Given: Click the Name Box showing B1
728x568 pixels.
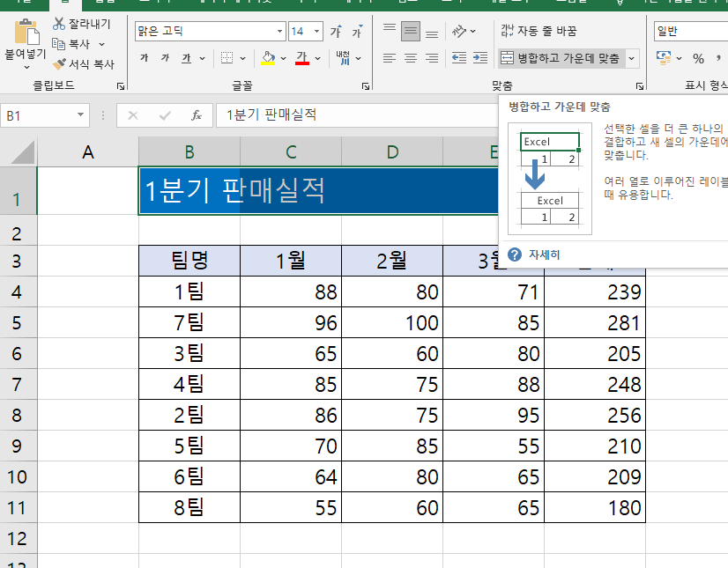Looking at the screenshot, I should click(x=45, y=115).
